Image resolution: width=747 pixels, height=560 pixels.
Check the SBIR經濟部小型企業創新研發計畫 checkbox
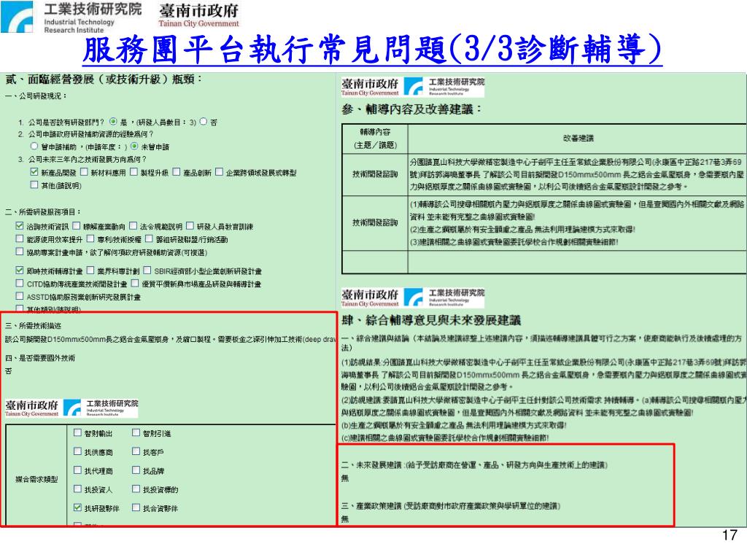tap(147, 271)
